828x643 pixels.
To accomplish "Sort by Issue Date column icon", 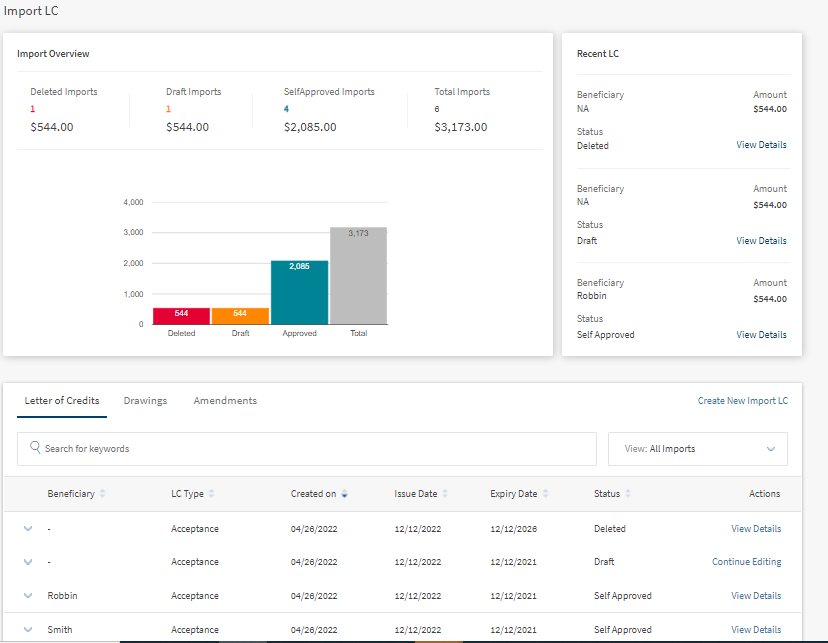I will pyautogui.click(x=445, y=494).
